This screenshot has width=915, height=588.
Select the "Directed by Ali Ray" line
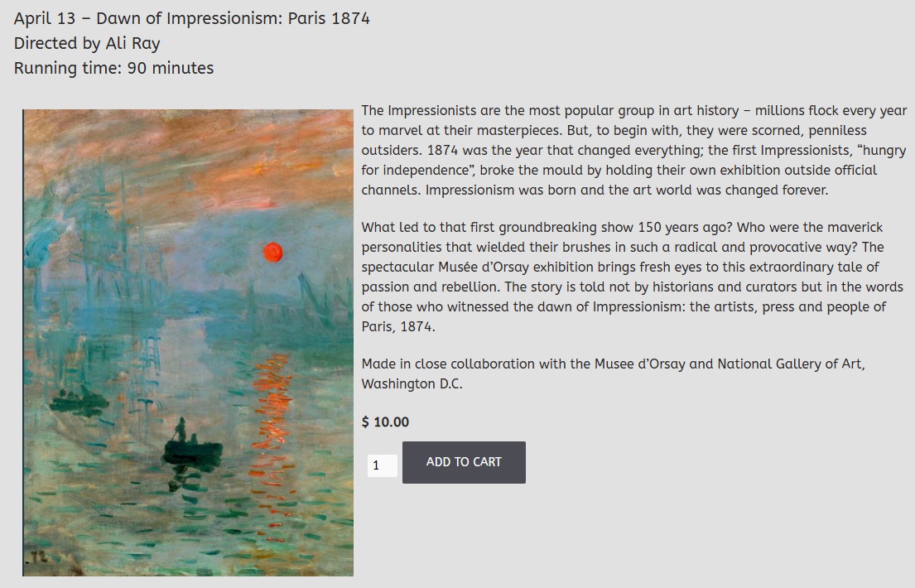87,43
